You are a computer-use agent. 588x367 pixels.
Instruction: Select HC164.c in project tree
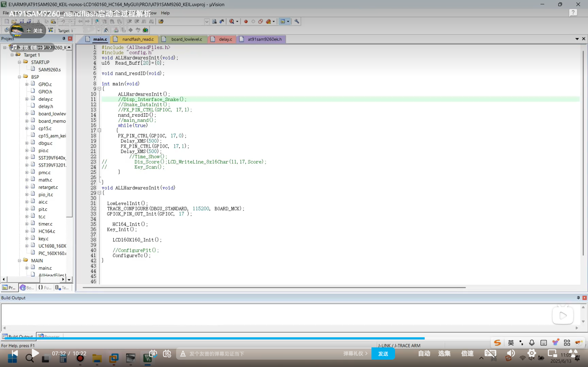[47, 231]
